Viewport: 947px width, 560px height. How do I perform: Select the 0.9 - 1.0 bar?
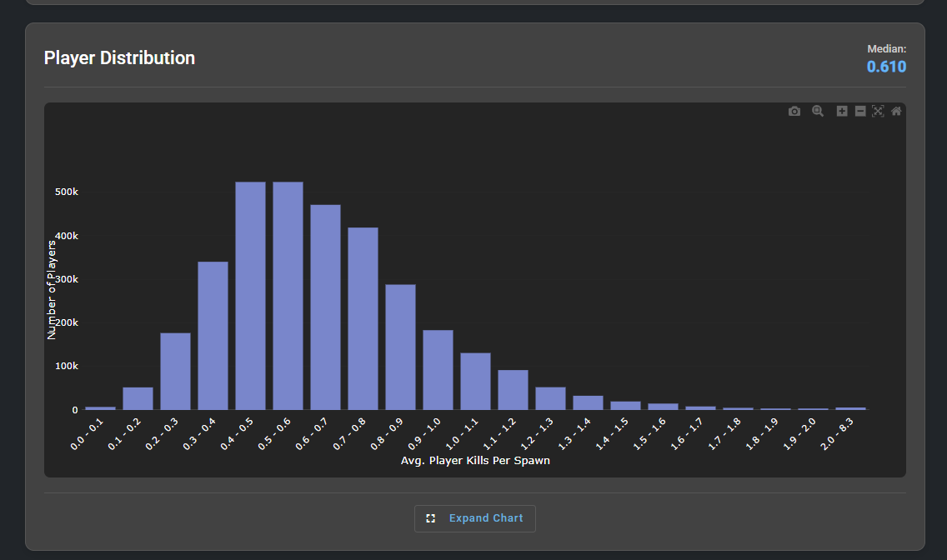(438, 370)
